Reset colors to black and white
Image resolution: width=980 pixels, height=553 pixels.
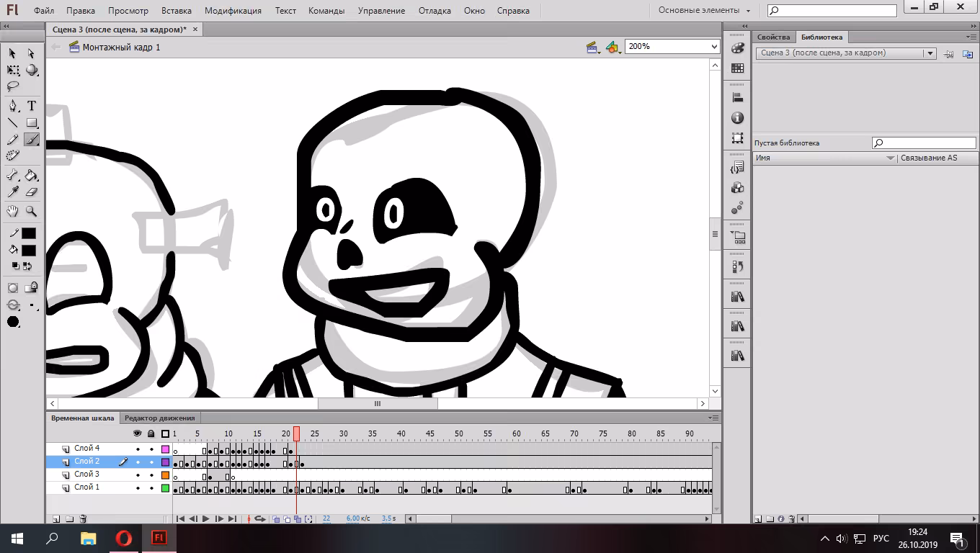(16, 266)
